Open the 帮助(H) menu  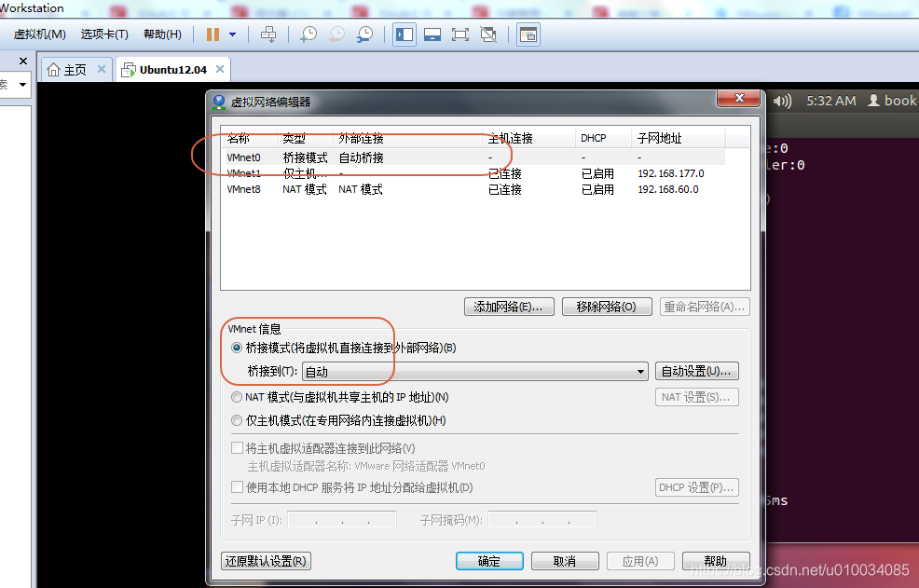162,34
